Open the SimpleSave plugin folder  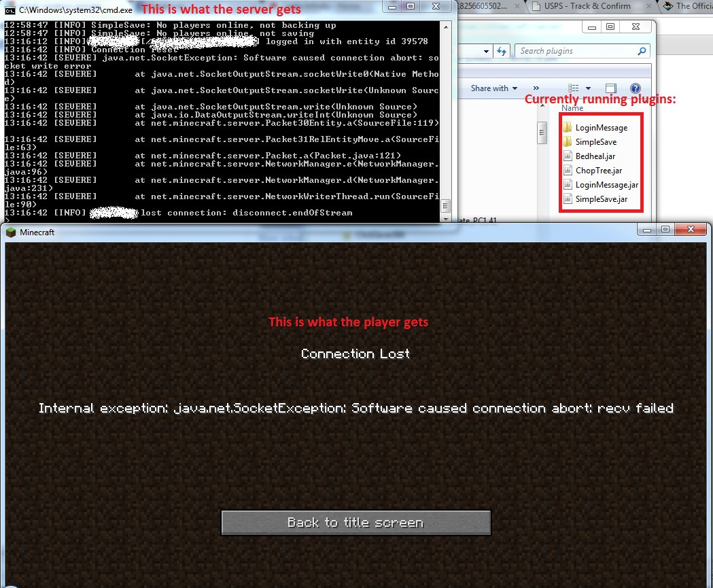tap(597, 141)
